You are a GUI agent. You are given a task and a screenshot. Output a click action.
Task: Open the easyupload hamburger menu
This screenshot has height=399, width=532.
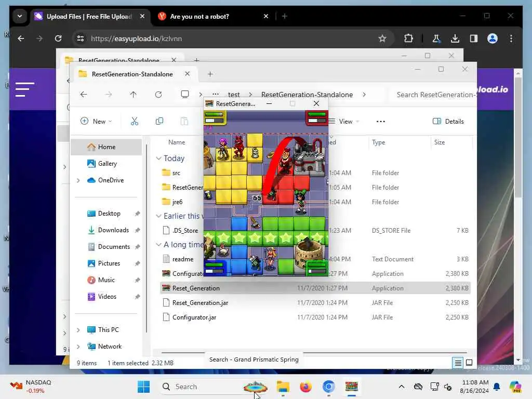pos(25,89)
